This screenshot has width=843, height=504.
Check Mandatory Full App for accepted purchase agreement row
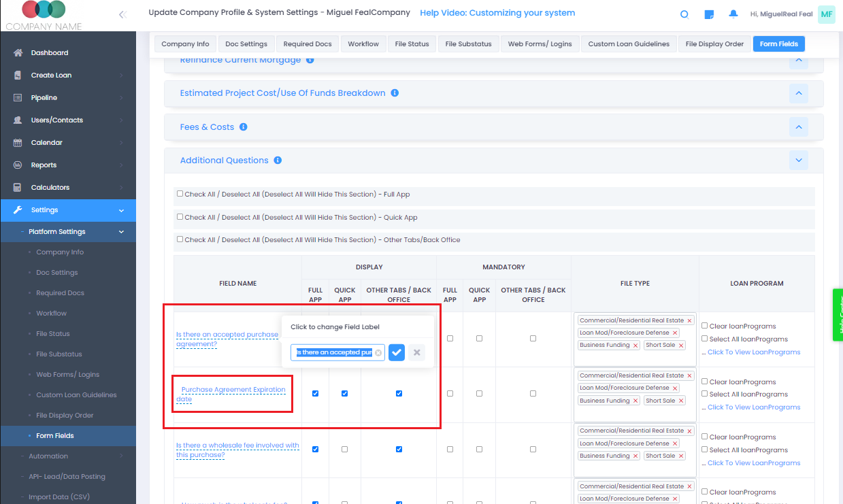coord(450,338)
